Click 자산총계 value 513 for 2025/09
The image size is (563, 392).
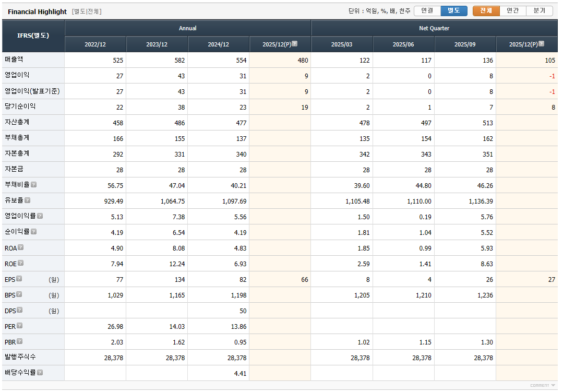pyautogui.click(x=487, y=123)
